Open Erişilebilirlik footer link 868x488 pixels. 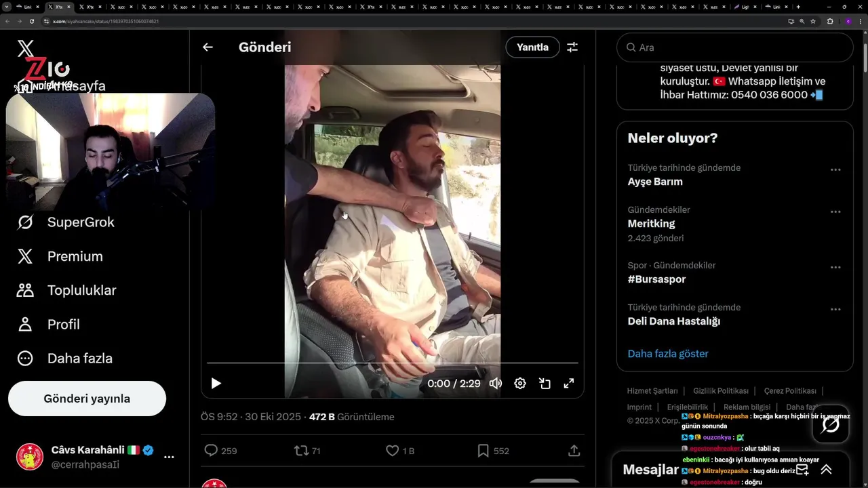688,407
